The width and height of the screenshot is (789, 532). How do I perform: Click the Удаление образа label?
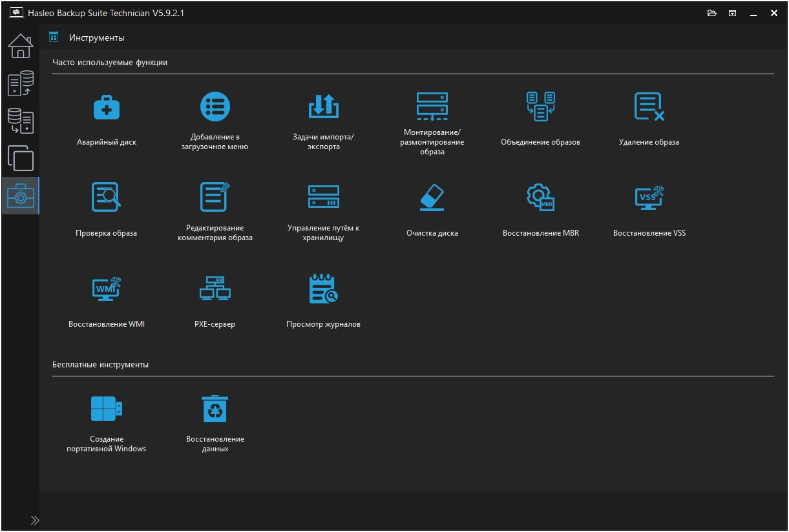pyautogui.click(x=649, y=142)
